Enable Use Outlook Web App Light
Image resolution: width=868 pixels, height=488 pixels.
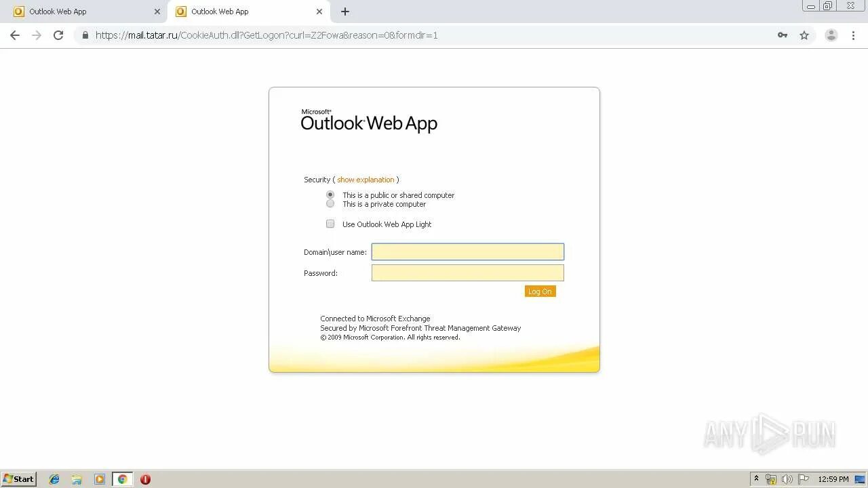(x=330, y=224)
